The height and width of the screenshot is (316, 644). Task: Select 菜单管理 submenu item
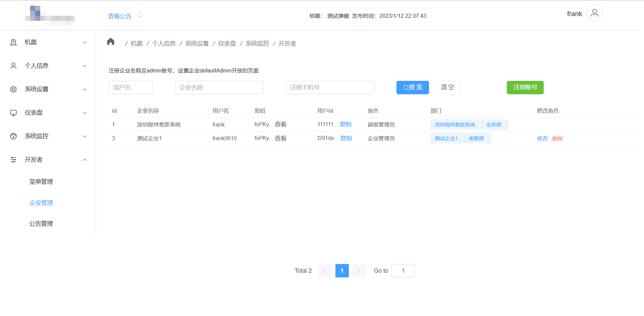(x=41, y=182)
